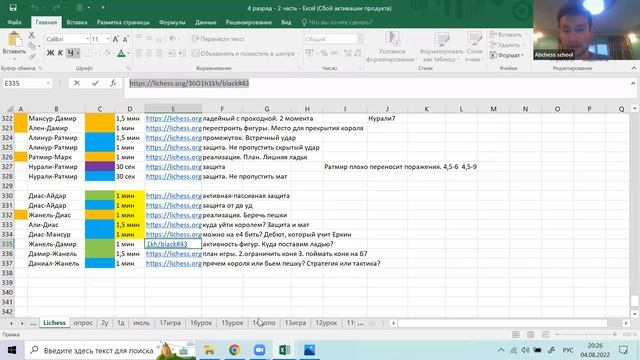Click the Вставить cells button in ribbon

point(507,35)
